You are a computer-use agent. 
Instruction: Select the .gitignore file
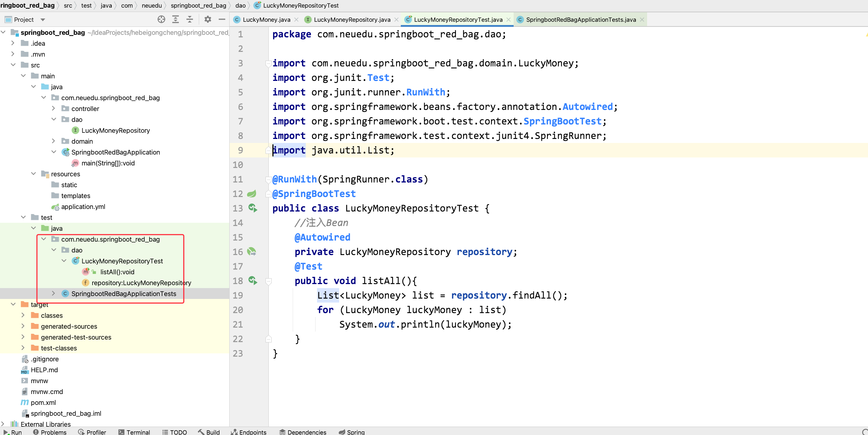(x=45, y=359)
